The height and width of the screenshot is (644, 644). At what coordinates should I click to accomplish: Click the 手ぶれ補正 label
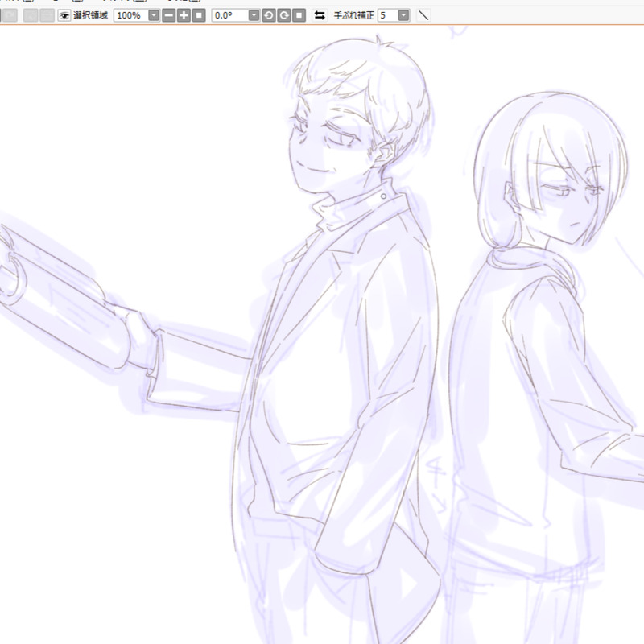(354, 15)
